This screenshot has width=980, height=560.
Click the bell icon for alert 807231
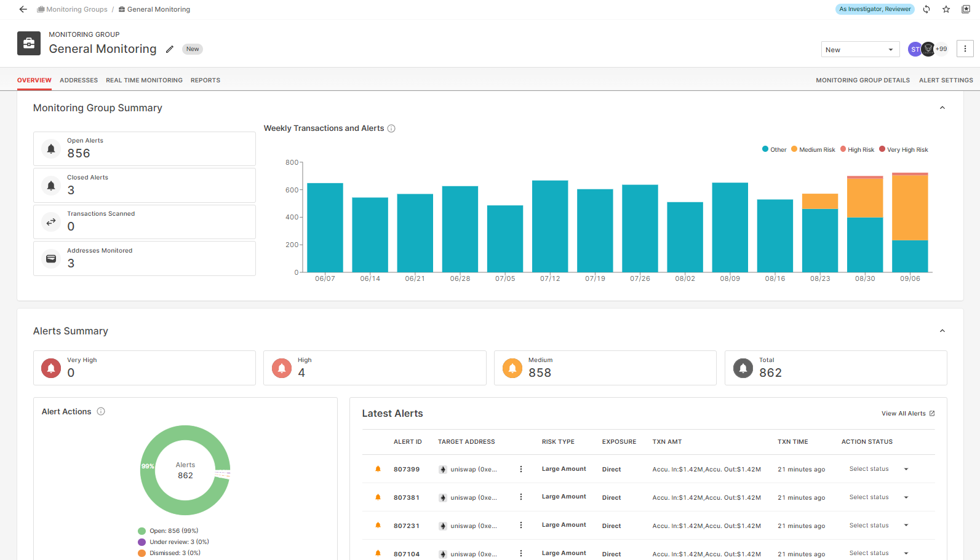378,526
